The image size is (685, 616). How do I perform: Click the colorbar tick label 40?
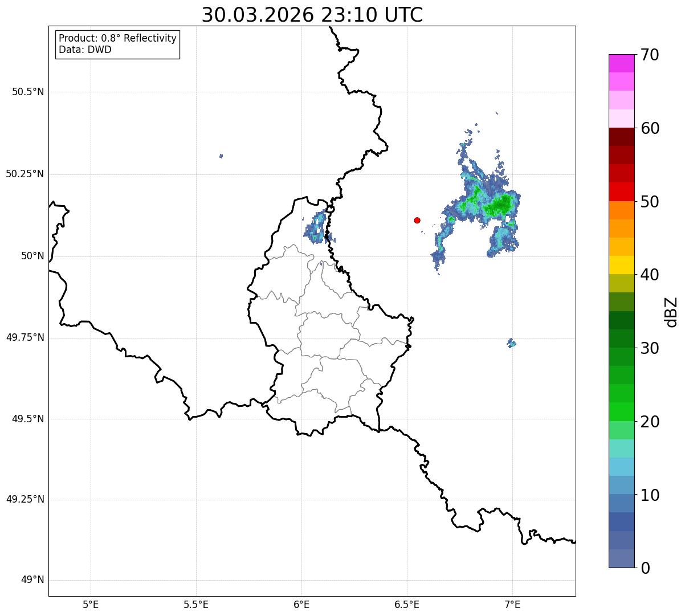click(650, 275)
